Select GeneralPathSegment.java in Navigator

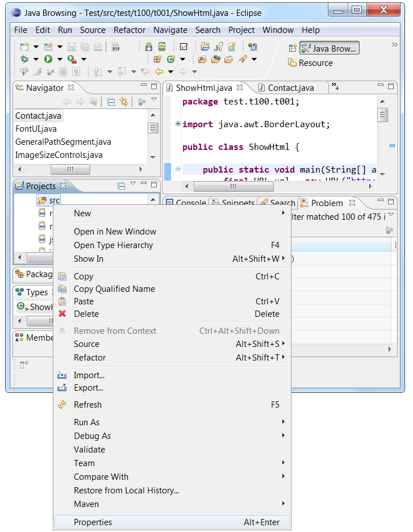[x=63, y=142]
